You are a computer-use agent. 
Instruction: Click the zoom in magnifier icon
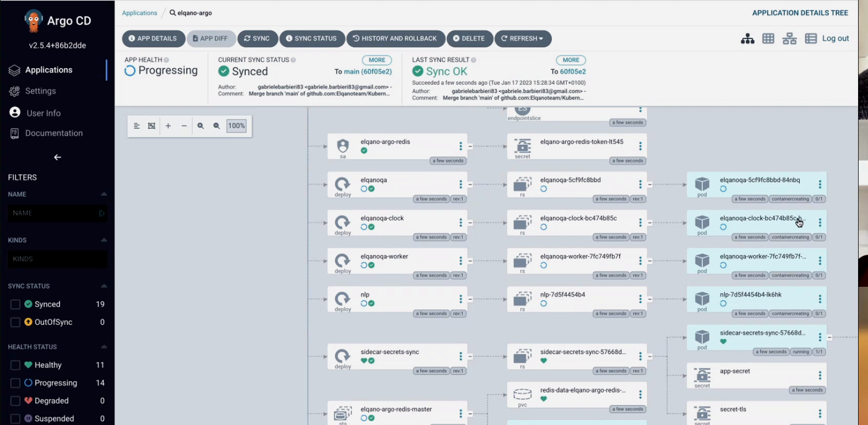200,126
